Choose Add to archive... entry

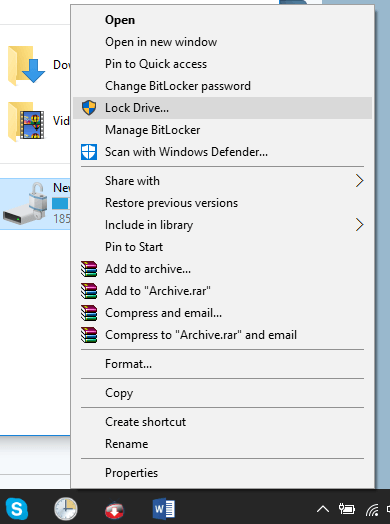pos(223,269)
